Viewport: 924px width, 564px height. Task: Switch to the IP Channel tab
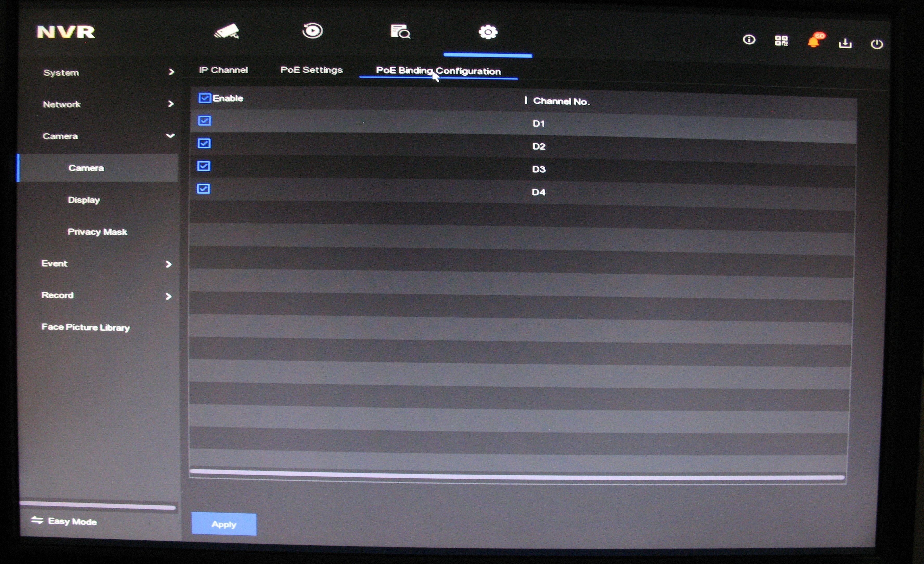tap(223, 70)
